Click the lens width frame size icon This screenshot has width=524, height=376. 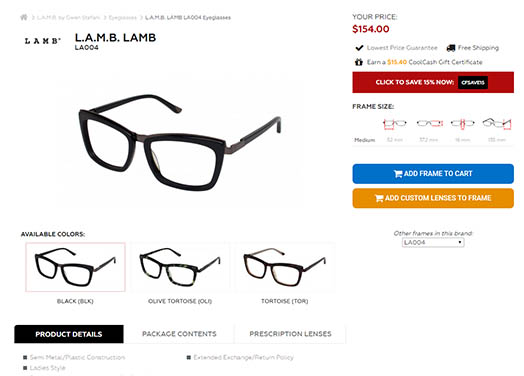(x=395, y=124)
